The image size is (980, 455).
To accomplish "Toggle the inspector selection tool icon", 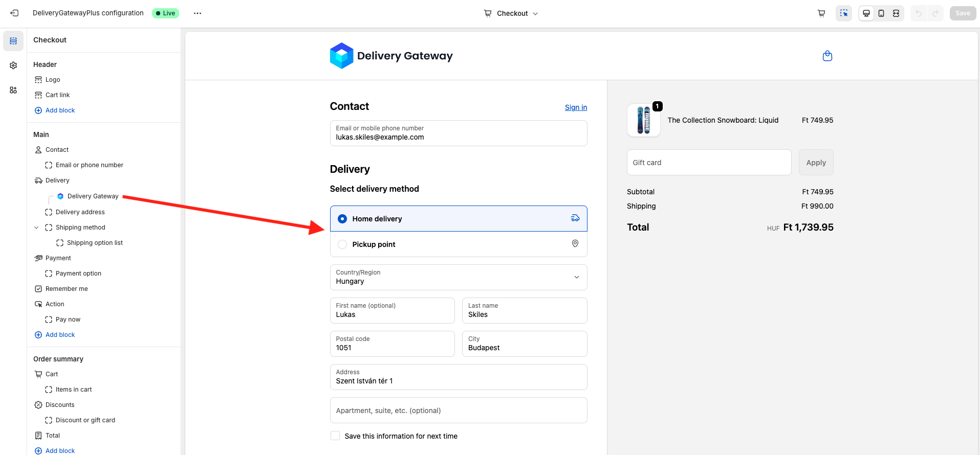I will click(844, 13).
